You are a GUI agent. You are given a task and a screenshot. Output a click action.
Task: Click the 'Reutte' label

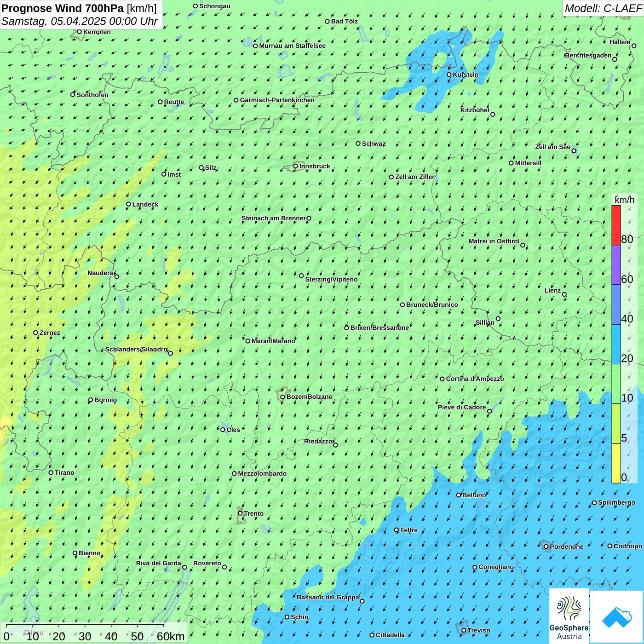pos(174,102)
